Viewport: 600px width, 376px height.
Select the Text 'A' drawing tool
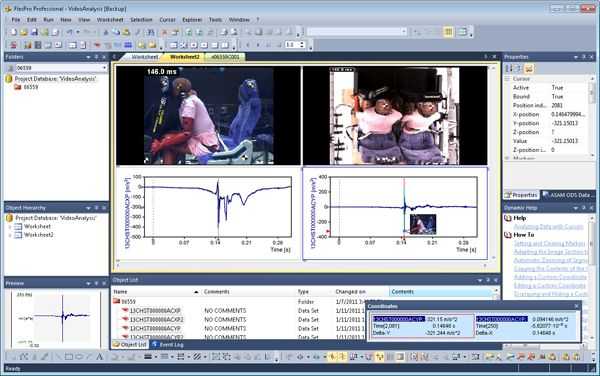[x=99, y=357]
